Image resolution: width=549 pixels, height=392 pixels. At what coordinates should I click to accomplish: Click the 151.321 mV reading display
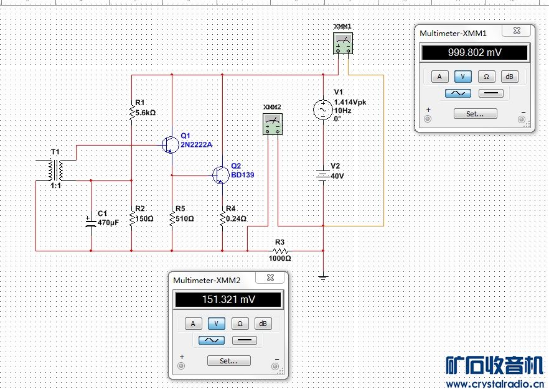[x=228, y=300]
